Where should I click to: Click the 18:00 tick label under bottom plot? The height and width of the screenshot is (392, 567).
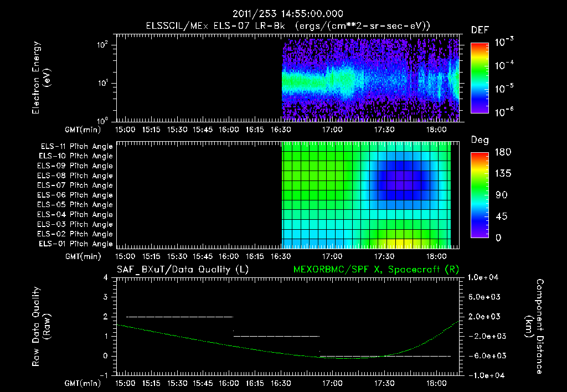436,383
